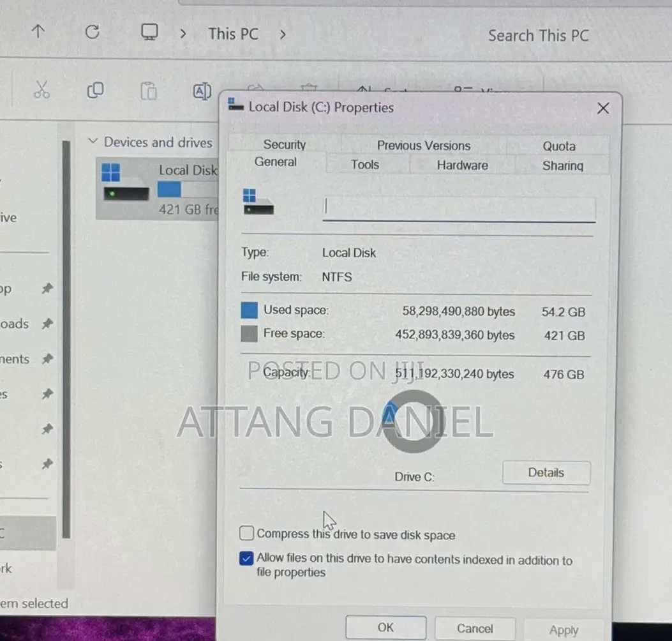The height and width of the screenshot is (641, 672).
Task: Click the drive usage donut chart
Action: (413, 421)
